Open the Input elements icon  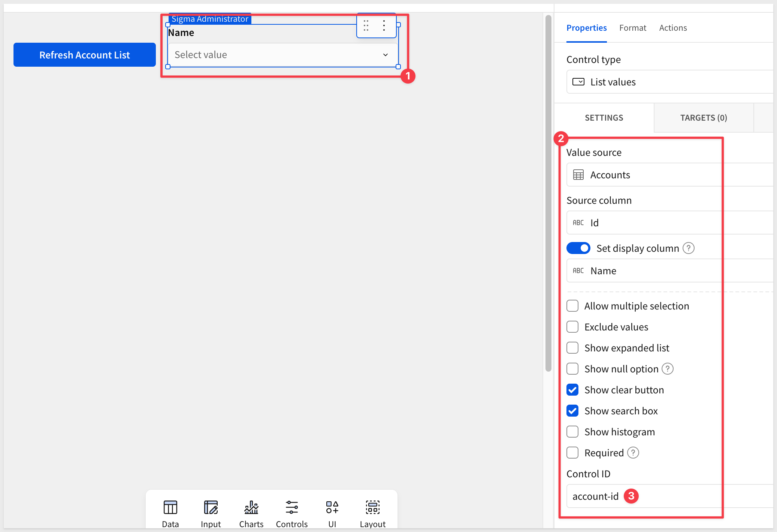pos(211,508)
